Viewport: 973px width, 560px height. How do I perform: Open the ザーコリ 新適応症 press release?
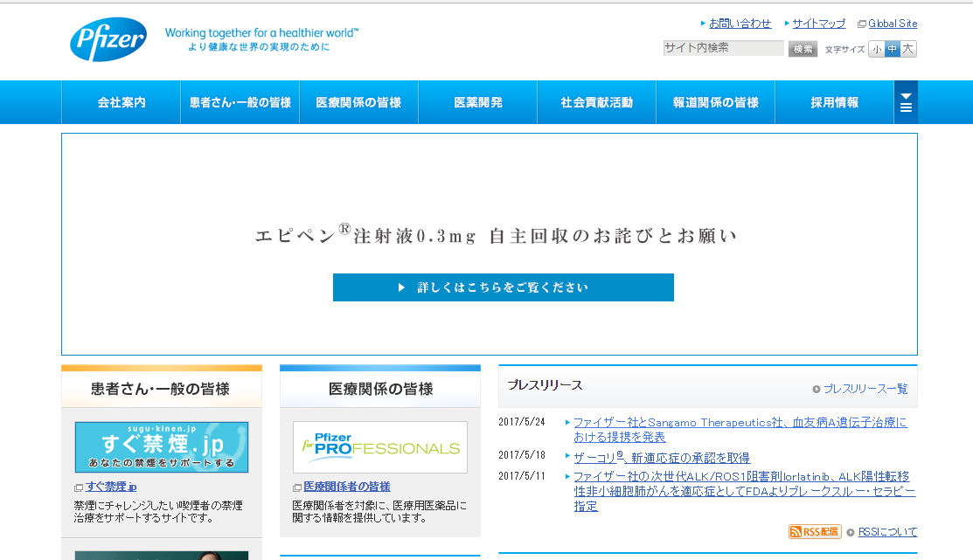coord(662,458)
